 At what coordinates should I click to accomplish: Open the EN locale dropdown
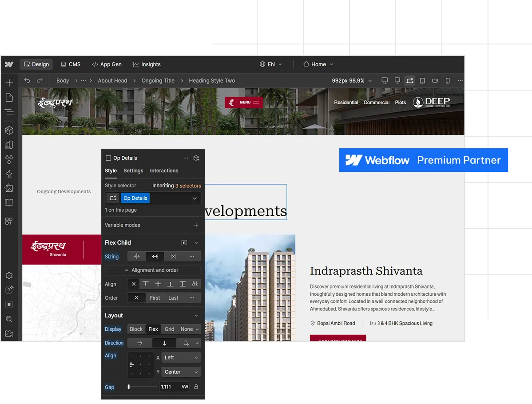pos(271,64)
